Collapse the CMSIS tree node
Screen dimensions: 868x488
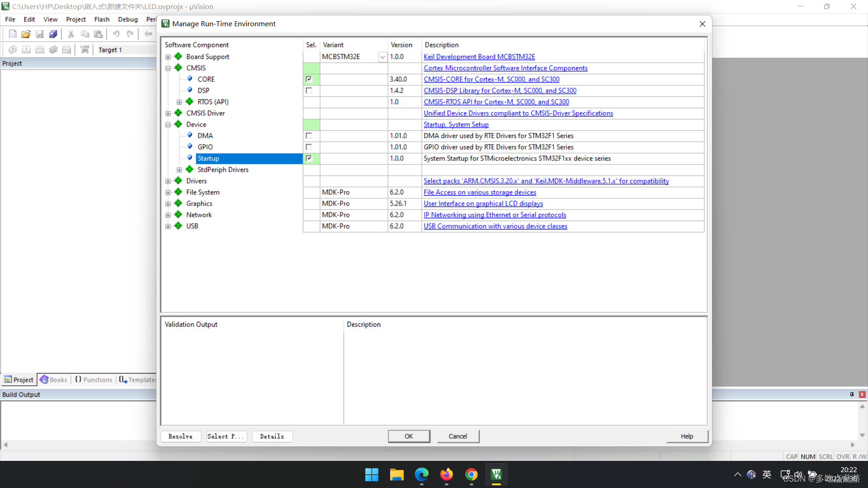168,68
